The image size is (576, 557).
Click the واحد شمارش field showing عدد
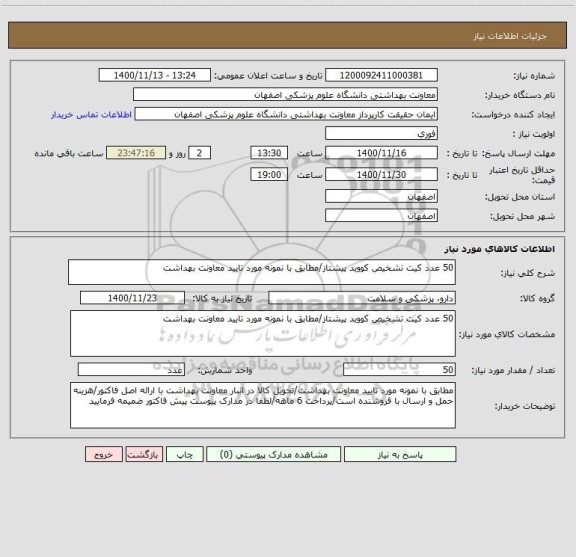131,370
